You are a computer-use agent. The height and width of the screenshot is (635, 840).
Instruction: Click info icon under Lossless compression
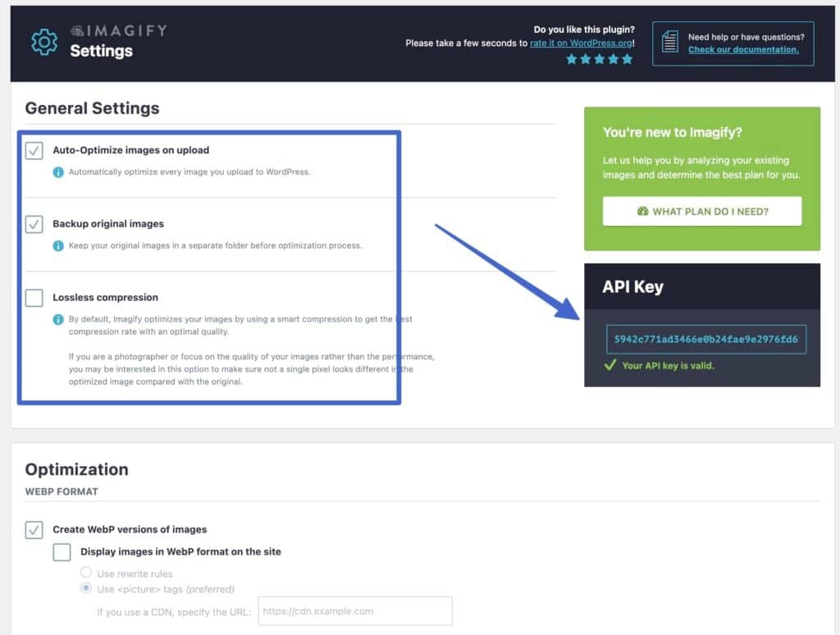pos(58,319)
